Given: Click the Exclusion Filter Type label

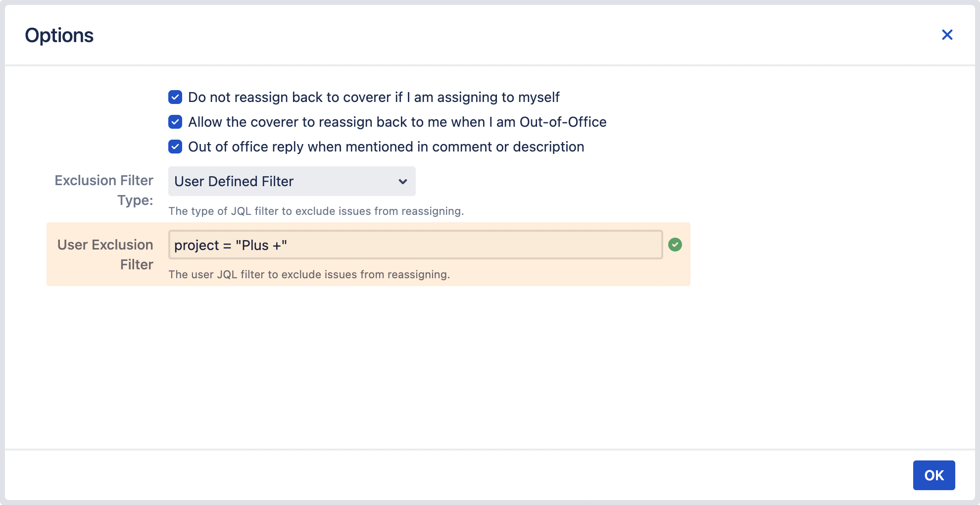Looking at the screenshot, I should [103, 190].
